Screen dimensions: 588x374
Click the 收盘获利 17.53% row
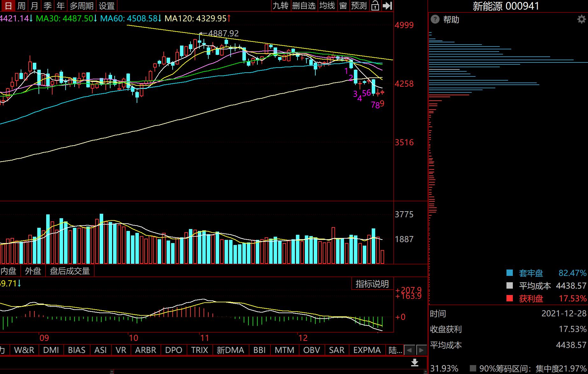pyautogui.click(x=508, y=329)
